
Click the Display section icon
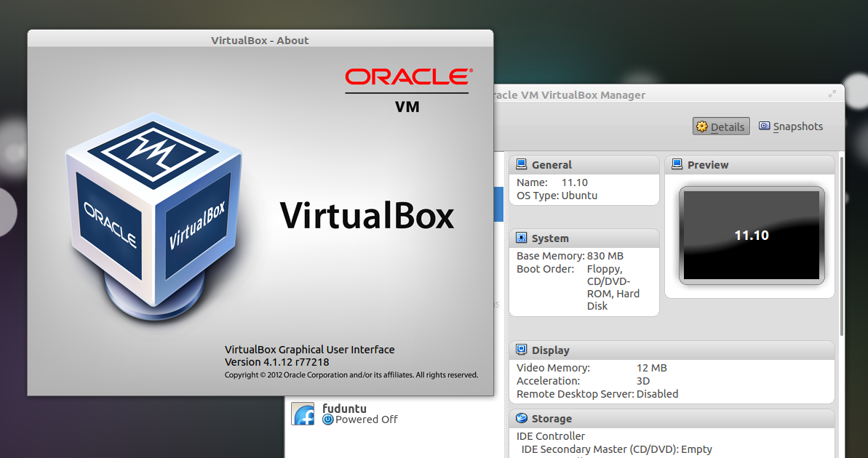click(521, 350)
